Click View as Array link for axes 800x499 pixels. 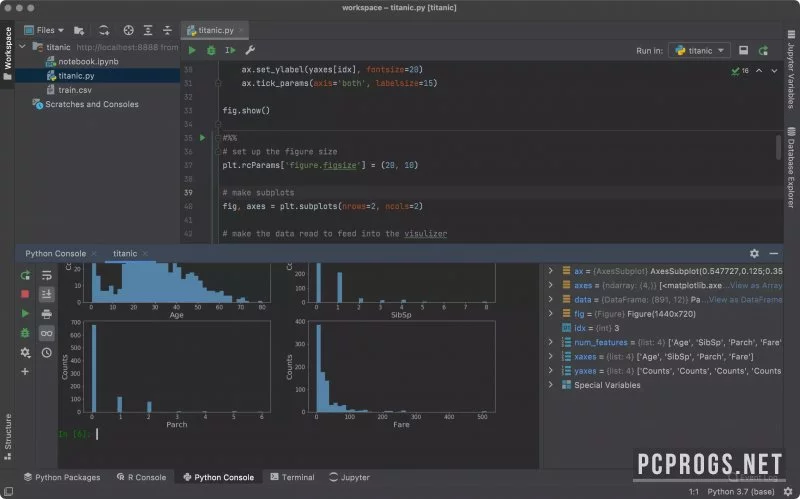tap(756, 285)
